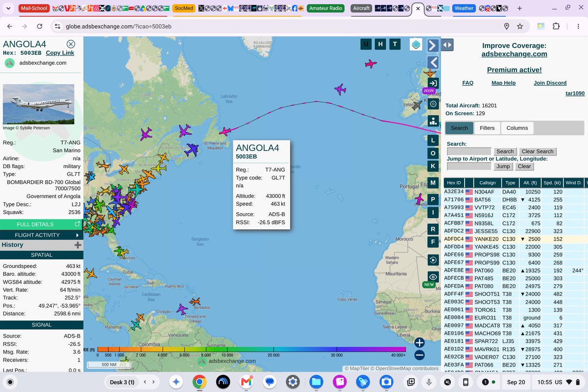Open the Files app from shelf

(316, 381)
